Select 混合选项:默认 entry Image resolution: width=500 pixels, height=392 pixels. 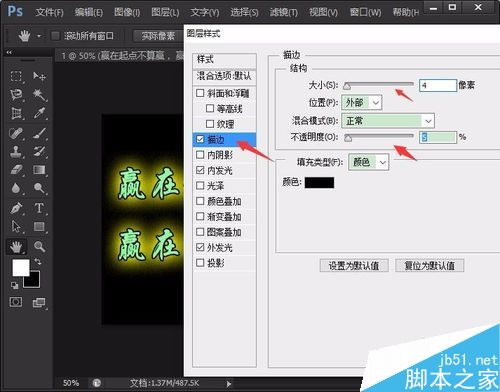[x=224, y=76]
